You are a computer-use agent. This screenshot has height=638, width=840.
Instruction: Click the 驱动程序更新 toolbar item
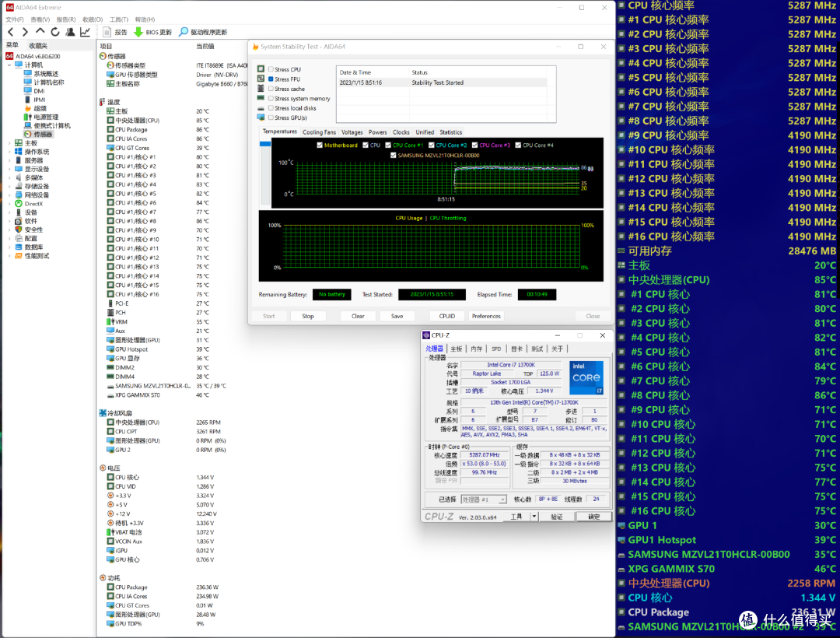point(203,32)
